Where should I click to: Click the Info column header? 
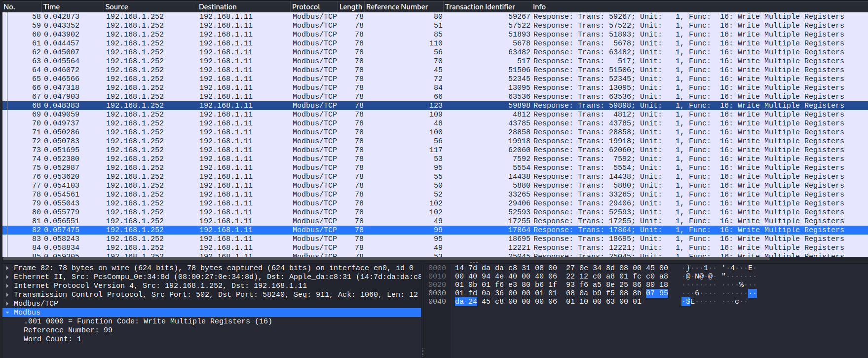pyautogui.click(x=699, y=6)
